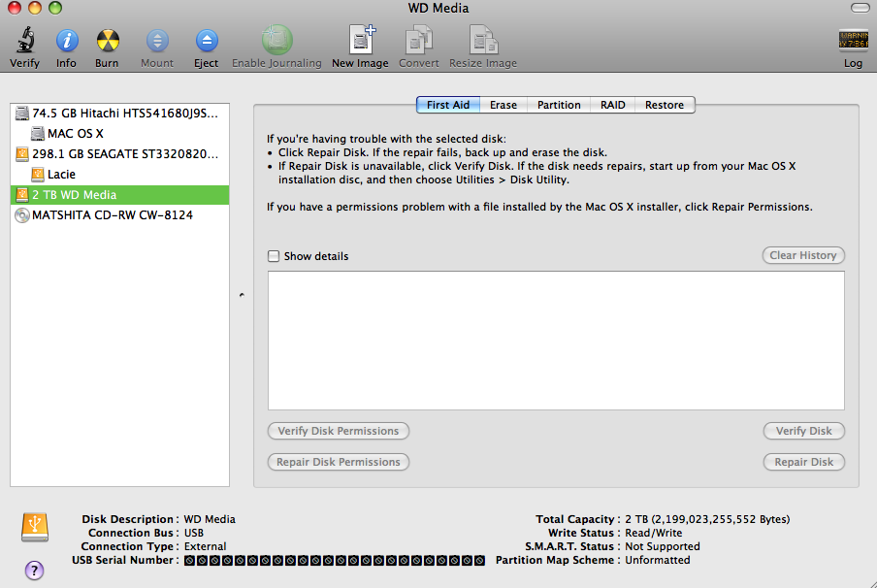Click the MATSHITA CD-RW disc icon

[x=21, y=215]
